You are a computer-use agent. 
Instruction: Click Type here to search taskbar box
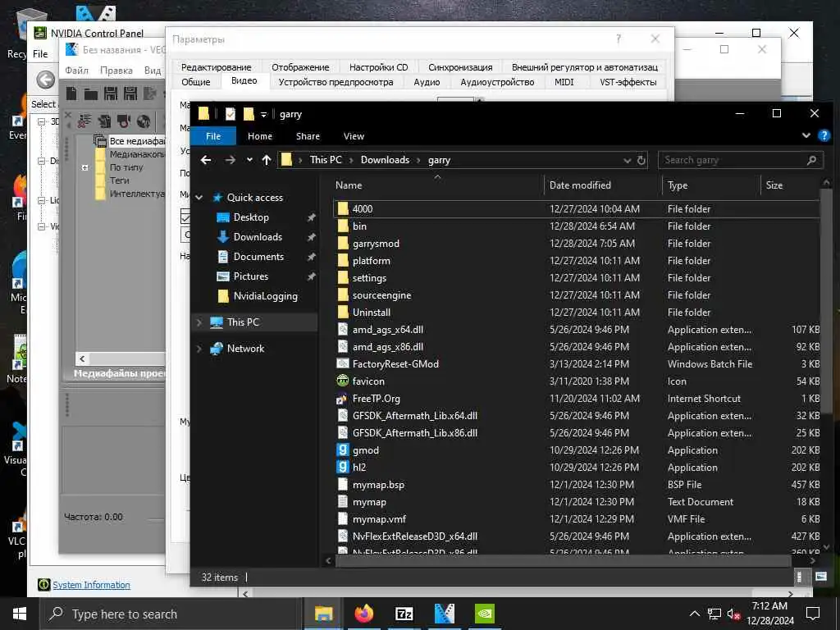(x=171, y=614)
